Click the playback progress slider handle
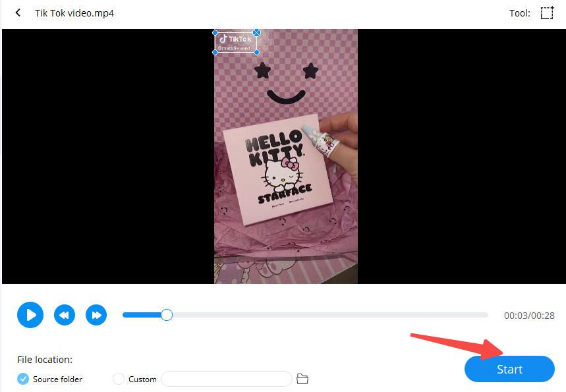Viewport: 566px width, 392px height. point(167,315)
